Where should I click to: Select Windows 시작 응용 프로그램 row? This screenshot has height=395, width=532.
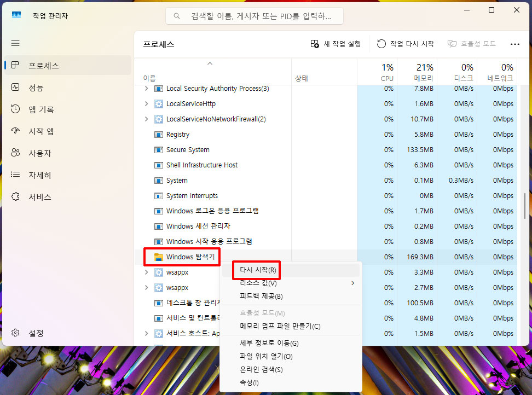click(x=326, y=241)
